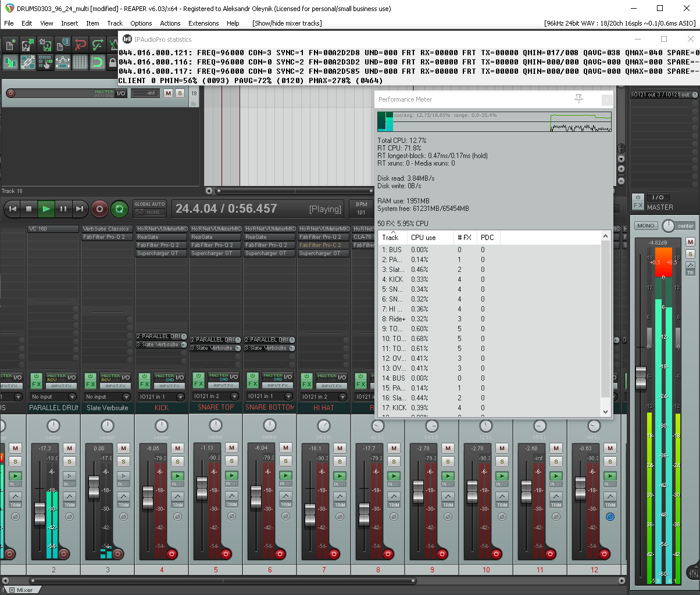
Task: Open the File menu
Action: 10,23
